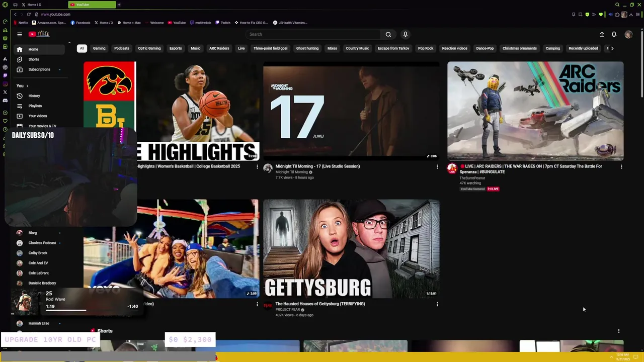Open the YouTube account avatar menu

(628, 34)
